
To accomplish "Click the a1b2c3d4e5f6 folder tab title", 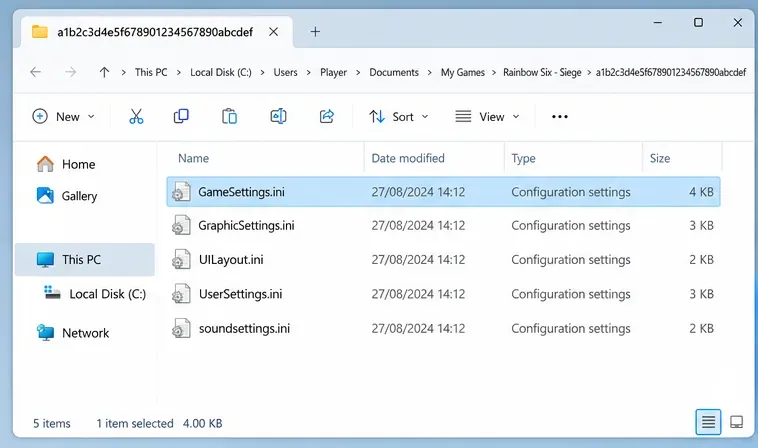I will [x=155, y=32].
